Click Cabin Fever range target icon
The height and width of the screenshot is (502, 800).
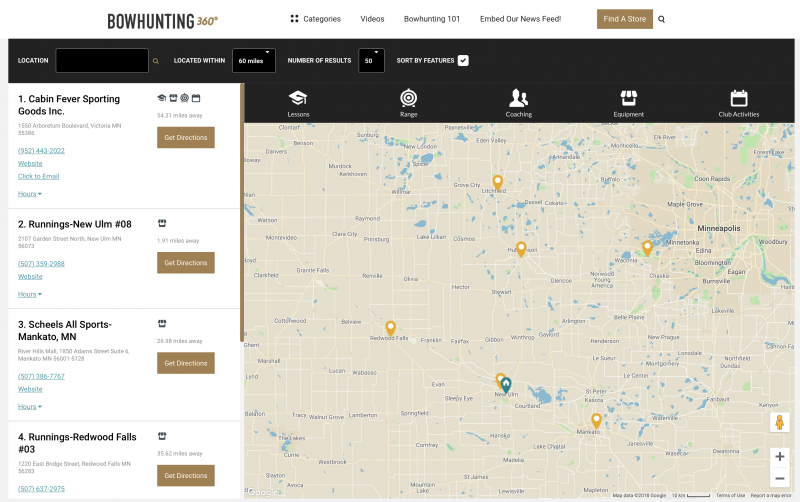[184, 98]
